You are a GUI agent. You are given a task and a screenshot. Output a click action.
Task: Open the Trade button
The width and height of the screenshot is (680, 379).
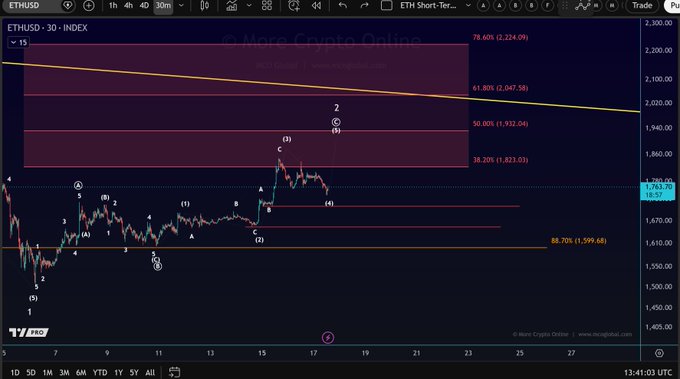[642, 6]
